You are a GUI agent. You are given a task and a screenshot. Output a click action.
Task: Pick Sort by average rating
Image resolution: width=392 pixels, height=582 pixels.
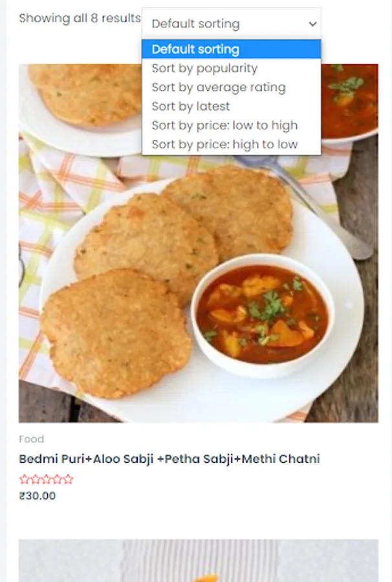click(x=231, y=87)
